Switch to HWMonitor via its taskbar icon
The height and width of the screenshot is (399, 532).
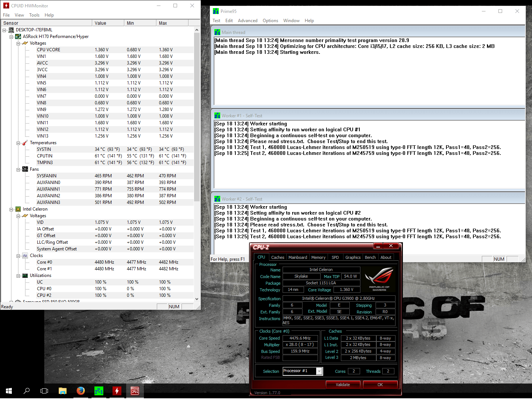[117, 391]
